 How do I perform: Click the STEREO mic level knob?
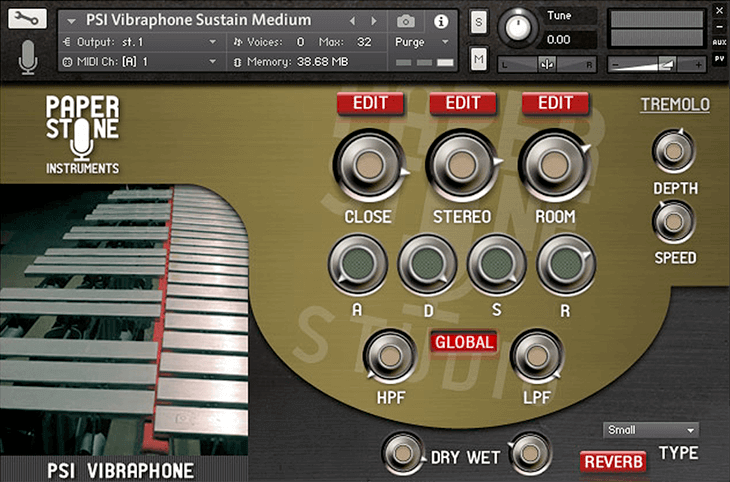[461, 165]
